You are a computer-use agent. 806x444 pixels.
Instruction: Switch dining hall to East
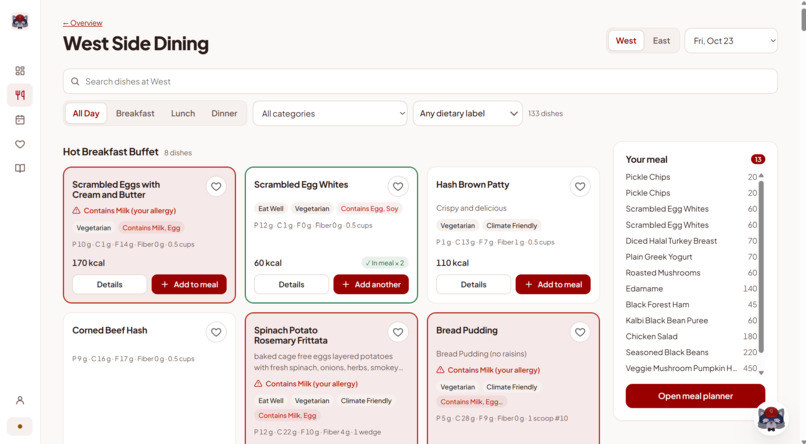click(661, 41)
